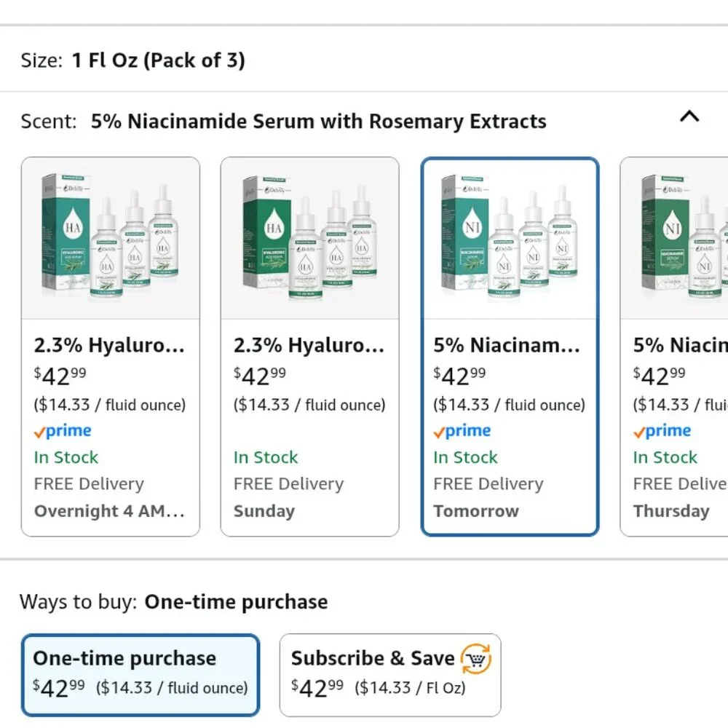This screenshot has height=728, width=728.
Task: Select the One-time purchase option
Action: pos(141,674)
